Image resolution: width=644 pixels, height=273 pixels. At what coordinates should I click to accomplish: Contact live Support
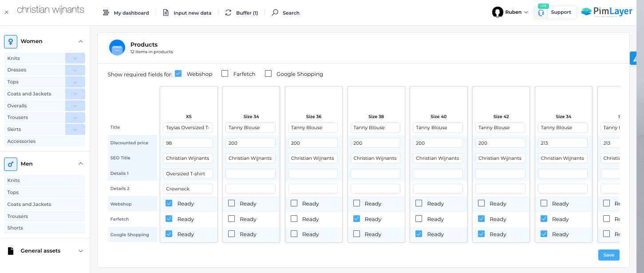coord(555,12)
